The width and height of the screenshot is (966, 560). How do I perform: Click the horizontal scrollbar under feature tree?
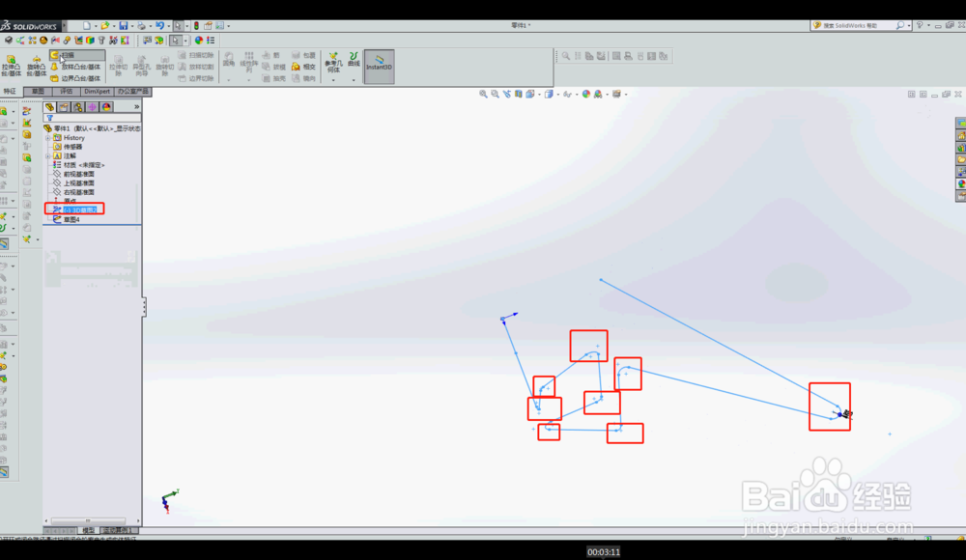88,521
